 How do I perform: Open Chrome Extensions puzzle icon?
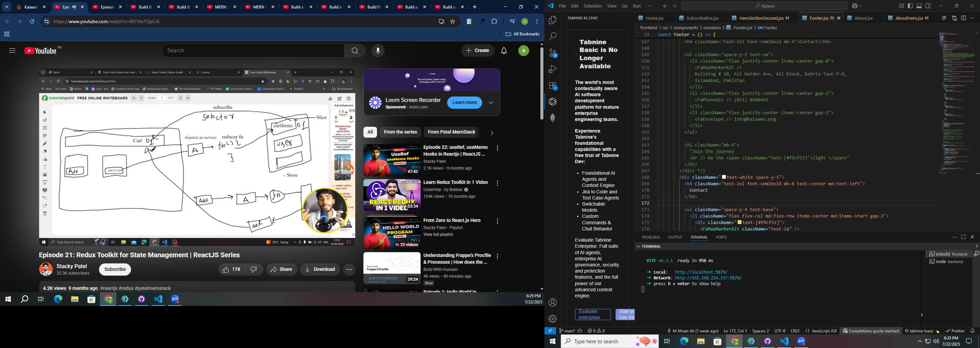click(x=494, y=22)
